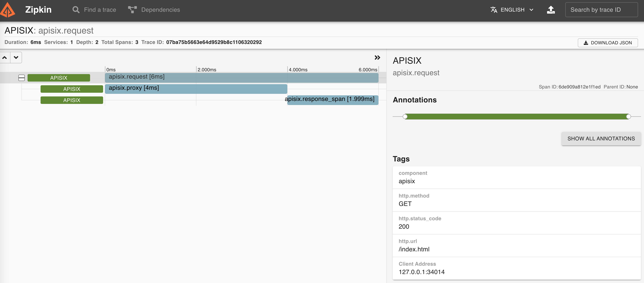Click the http.status_code value 200
The width and height of the screenshot is (644, 283).
coord(404,226)
